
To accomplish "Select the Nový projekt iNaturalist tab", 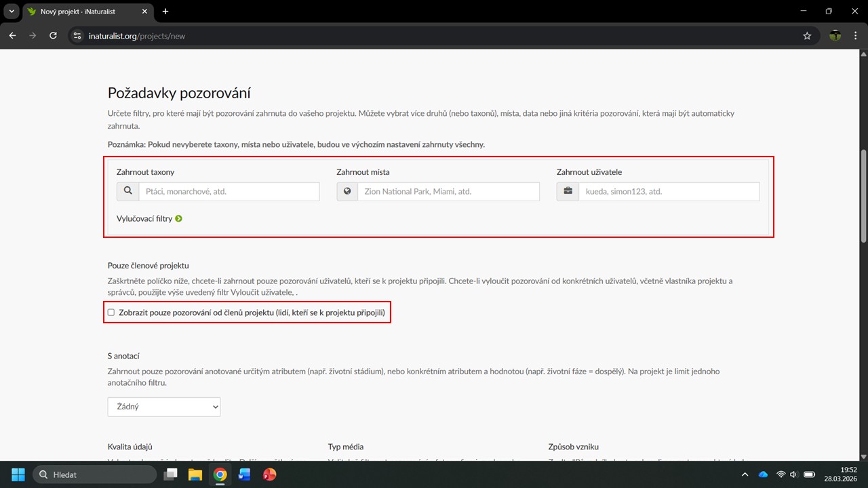I will coord(81,12).
